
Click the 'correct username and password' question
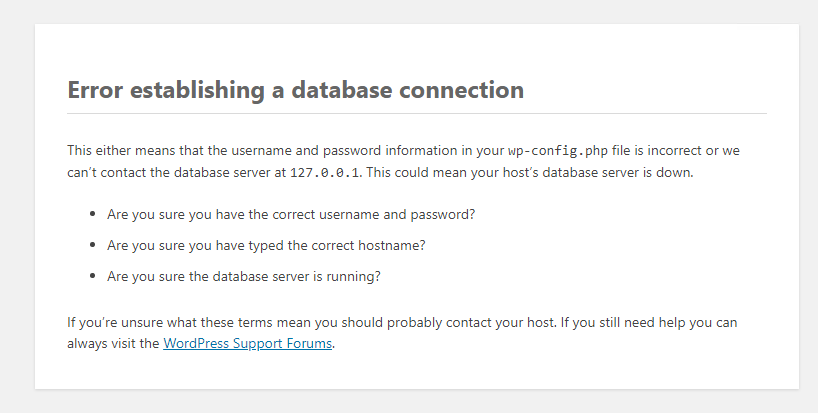point(291,214)
